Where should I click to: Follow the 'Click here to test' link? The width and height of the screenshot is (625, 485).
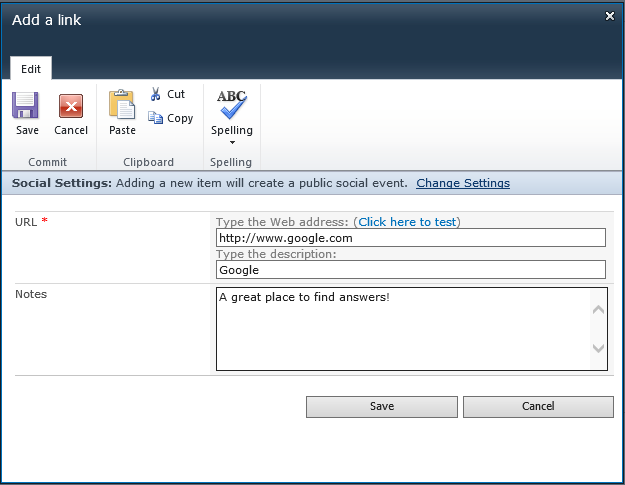coord(407,222)
